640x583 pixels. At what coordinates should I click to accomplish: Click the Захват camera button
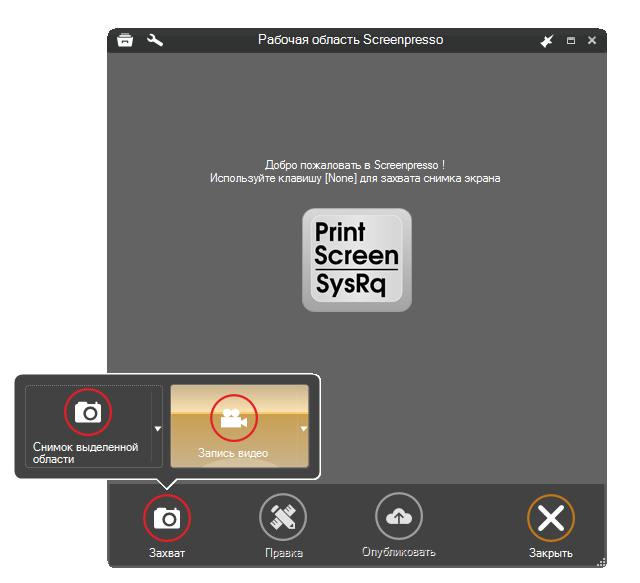167,526
